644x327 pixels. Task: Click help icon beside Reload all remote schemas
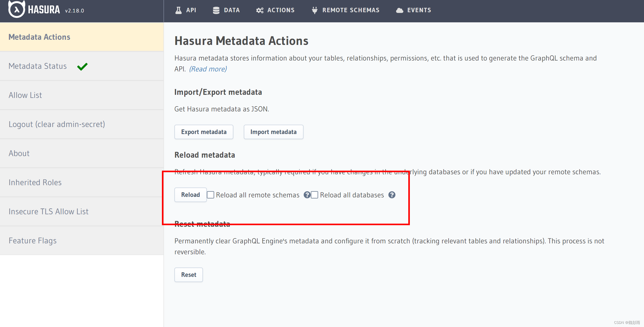click(x=307, y=195)
